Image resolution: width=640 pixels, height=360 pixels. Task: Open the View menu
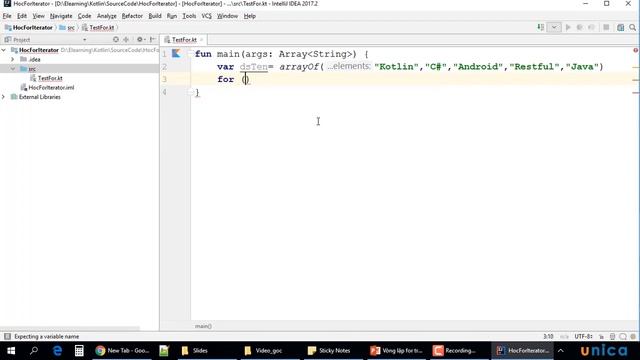click(x=38, y=16)
